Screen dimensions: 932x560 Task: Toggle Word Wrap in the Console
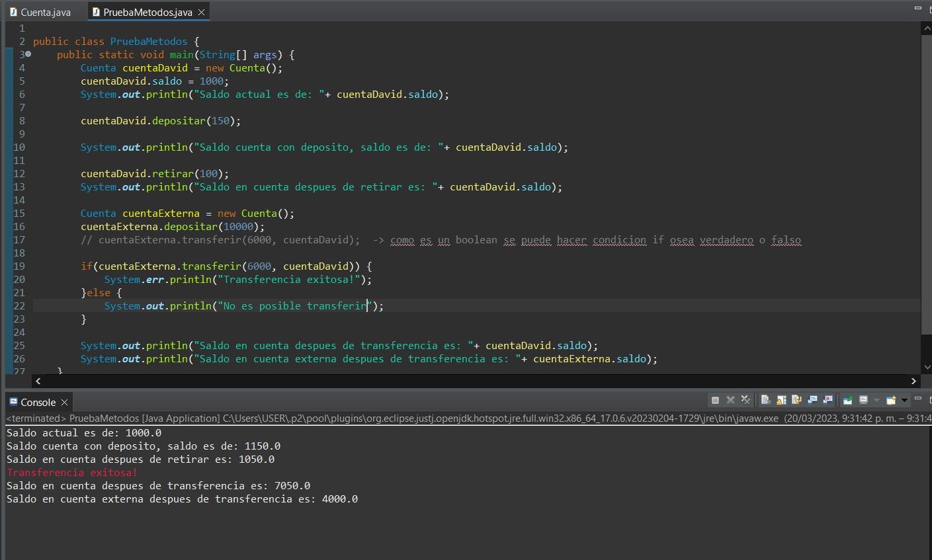click(x=796, y=400)
